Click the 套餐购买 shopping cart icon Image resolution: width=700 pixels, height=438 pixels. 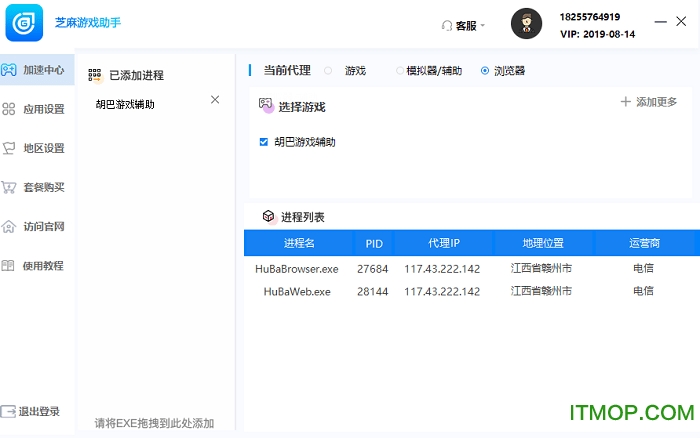[x=8, y=187]
